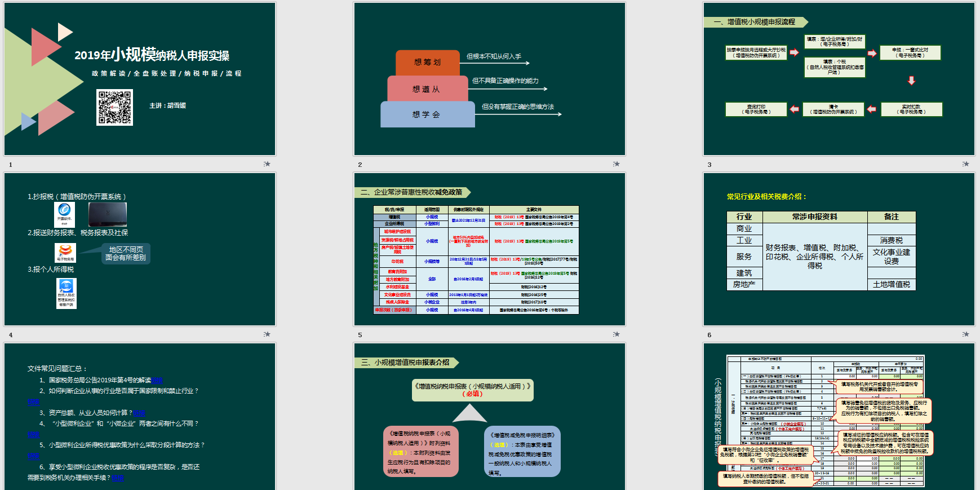Click the 清卡 box in slide 3
The height and width of the screenshot is (490, 980).
coord(833,109)
